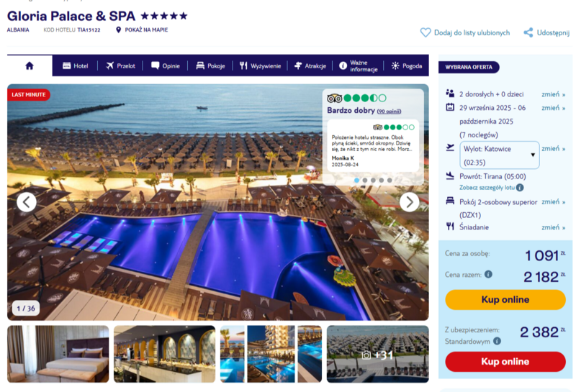Screen dimensions: 576x392
Task: Click zmień next to Śniadanie
Action: [553, 227]
